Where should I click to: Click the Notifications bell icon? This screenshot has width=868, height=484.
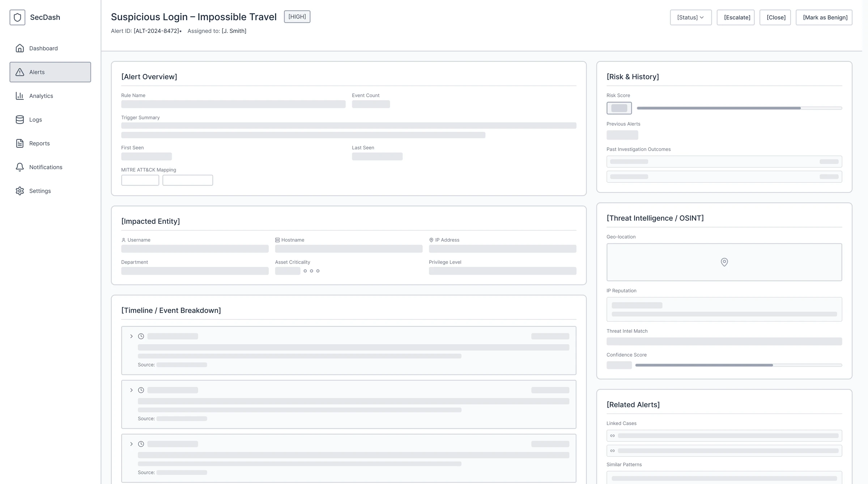coord(20,167)
